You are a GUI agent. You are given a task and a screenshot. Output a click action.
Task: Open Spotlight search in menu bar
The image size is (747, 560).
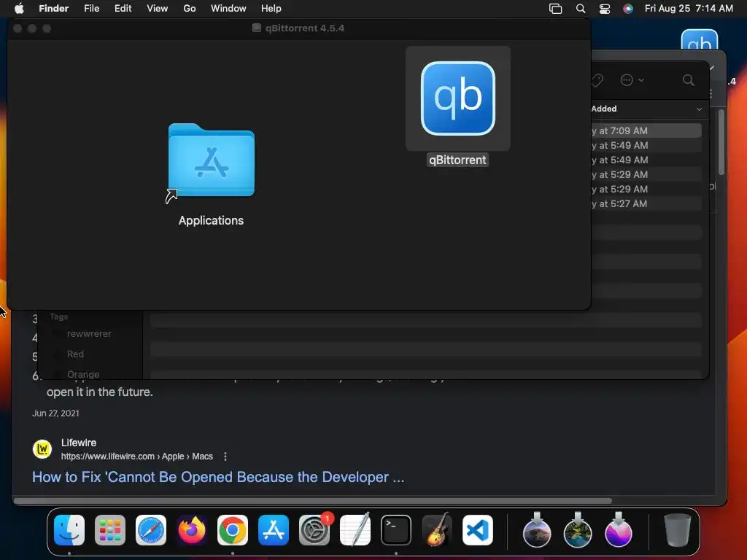coord(580,9)
